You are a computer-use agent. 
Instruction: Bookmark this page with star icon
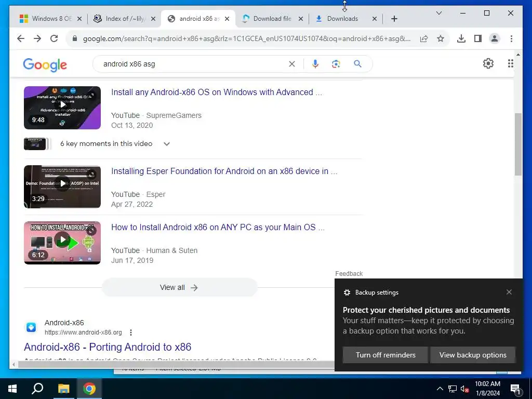pyautogui.click(x=441, y=38)
